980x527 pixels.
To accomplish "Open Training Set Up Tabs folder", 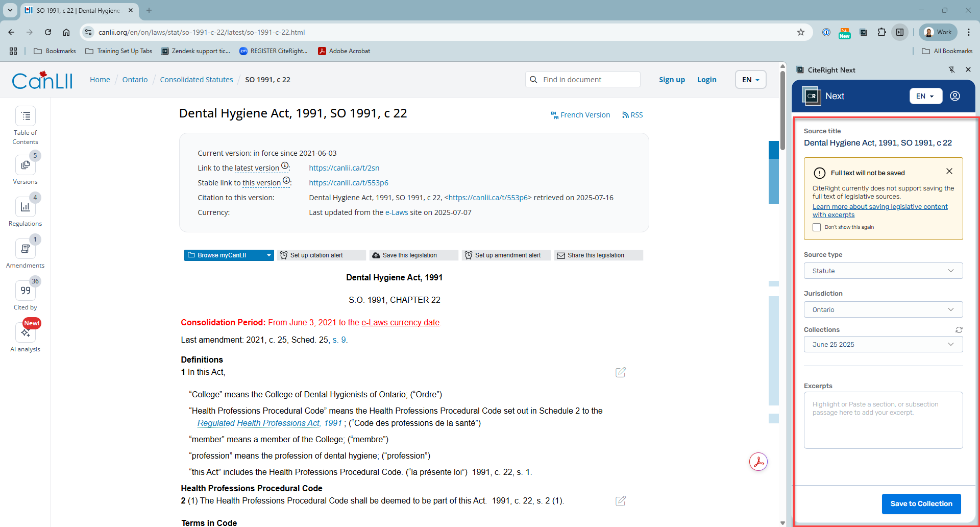I will (x=119, y=51).
